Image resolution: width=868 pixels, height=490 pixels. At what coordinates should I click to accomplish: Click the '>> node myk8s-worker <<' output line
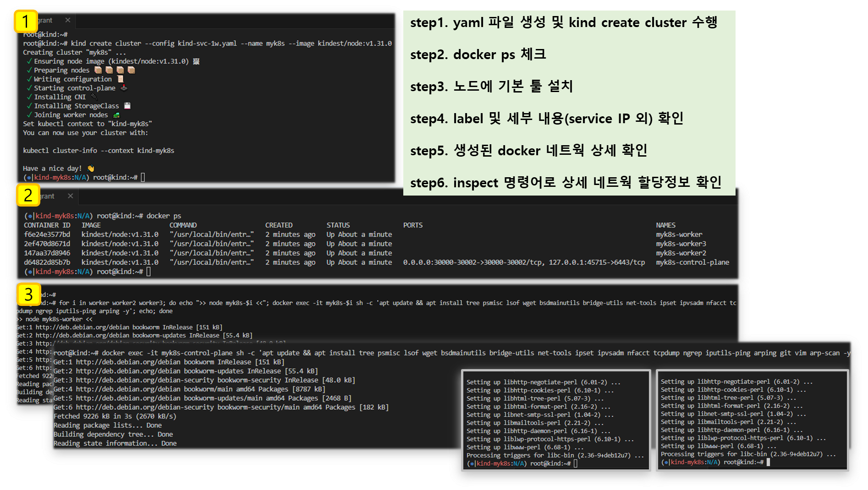coord(55,319)
